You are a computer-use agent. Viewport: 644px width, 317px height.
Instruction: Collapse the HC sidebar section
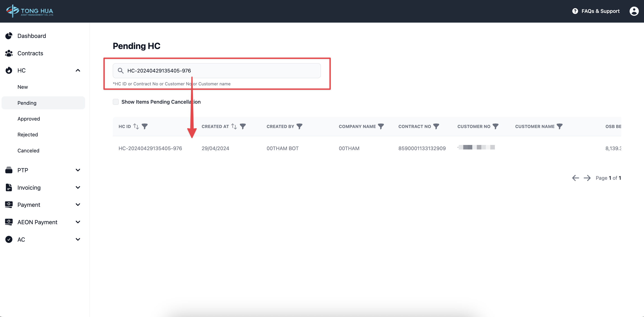coord(78,70)
